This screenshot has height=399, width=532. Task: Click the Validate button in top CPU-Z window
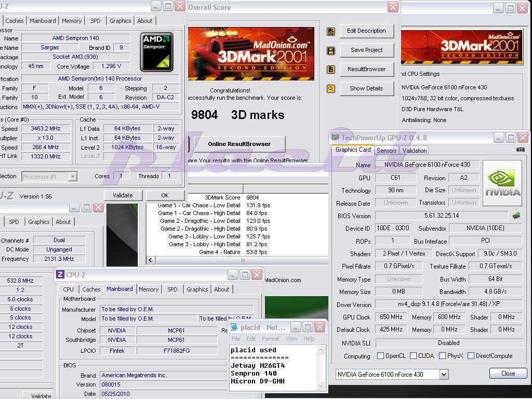pos(123,195)
